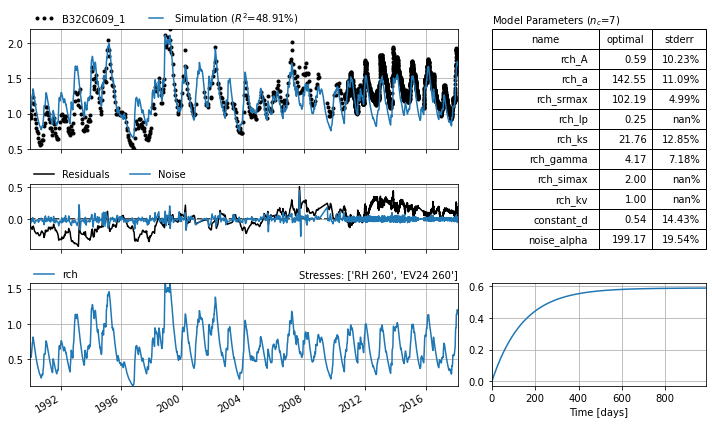Click the 1992 x-axis tick label
Image resolution: width=712 pixels, height=424 pixels.
(x=47, y=403)
